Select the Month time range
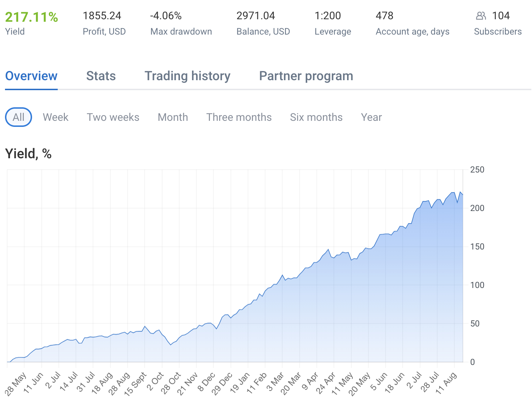 [x=173, y=117]
